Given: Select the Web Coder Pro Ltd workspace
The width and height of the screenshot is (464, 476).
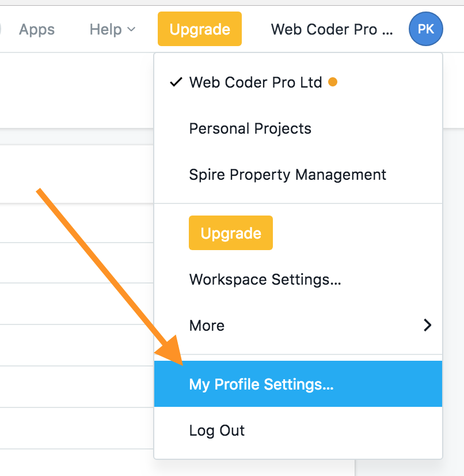Looking at the screenshot, I should (x=256, y=82).
